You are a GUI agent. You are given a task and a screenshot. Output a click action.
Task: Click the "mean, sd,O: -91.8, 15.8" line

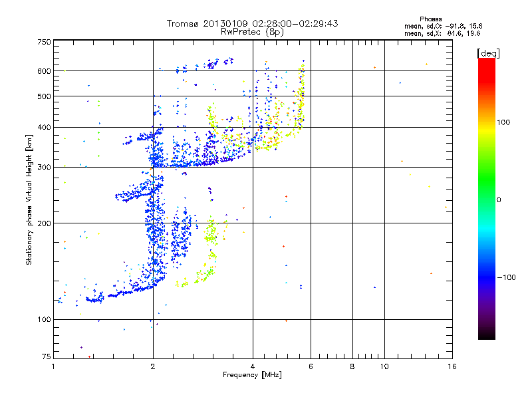443,26
